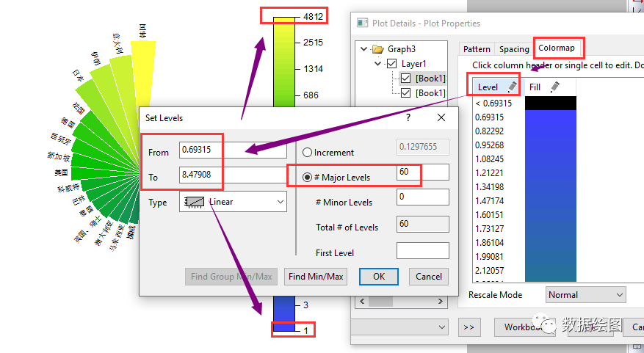
Task: Select the Graph3 tree item label
Action: click(x=401, y=49)
